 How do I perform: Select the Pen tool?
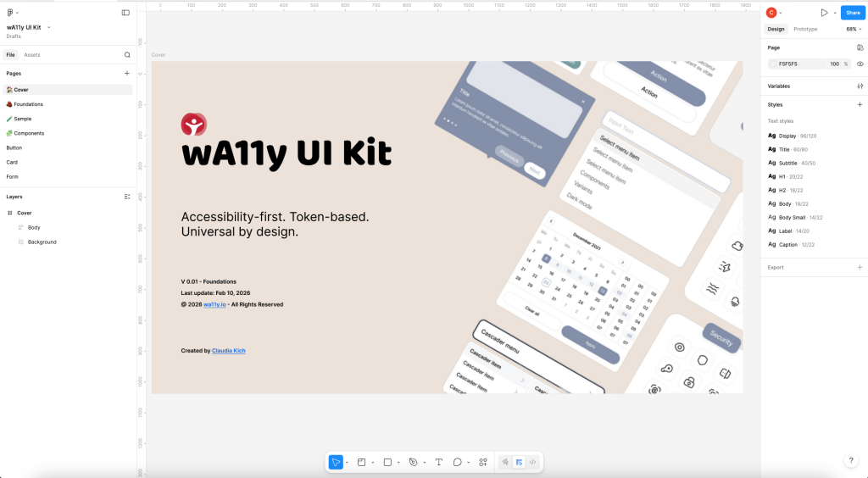pos(413,462)
